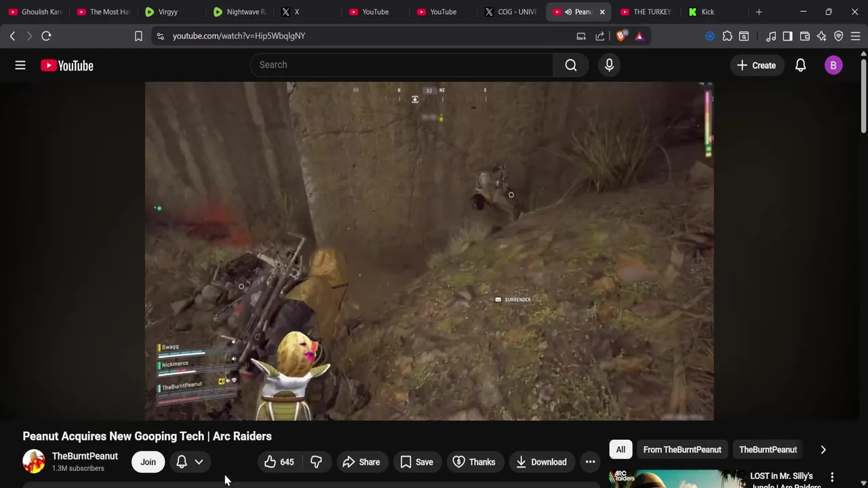Click video title Peanut Acquires New Gooping Tech
The width and height of the screenshot is (868, 488).
pos(147,436)
